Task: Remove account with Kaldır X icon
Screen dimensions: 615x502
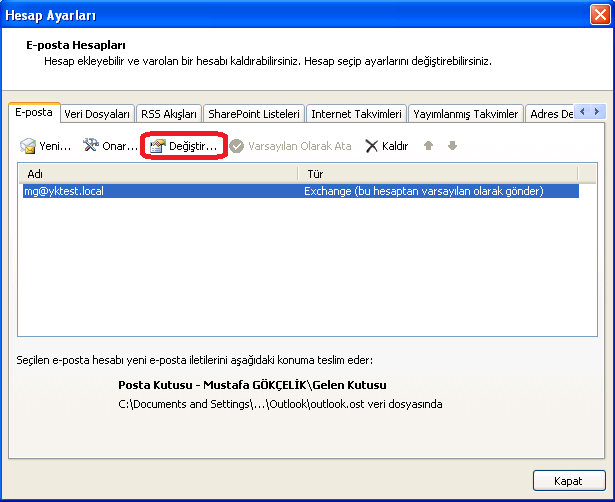Action: 372,146
